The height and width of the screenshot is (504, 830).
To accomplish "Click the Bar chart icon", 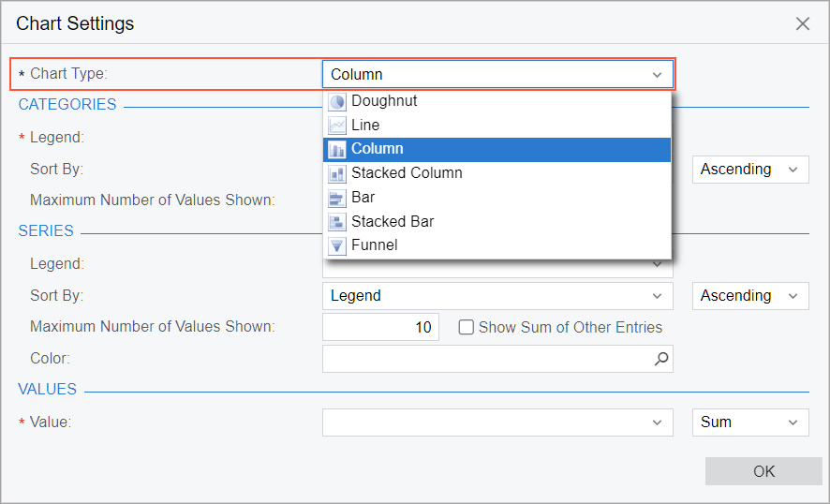I will tap(337, 198).
